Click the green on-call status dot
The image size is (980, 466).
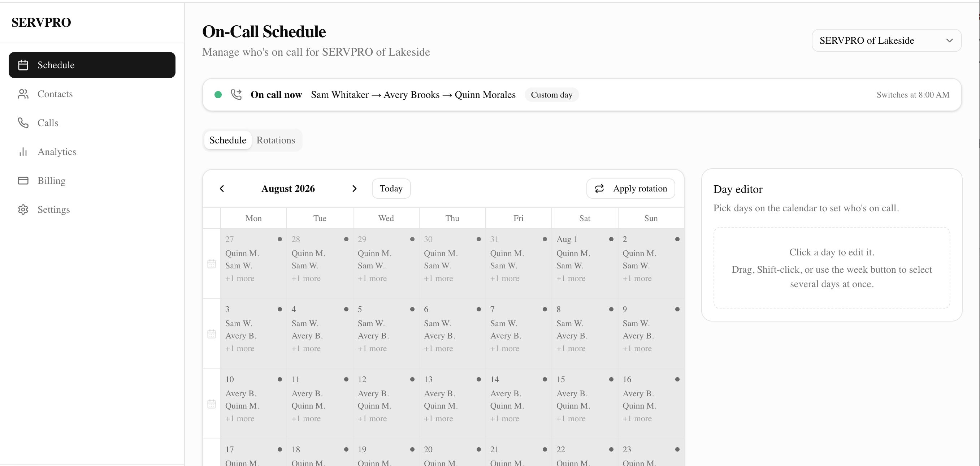click(x=218, y=94)
